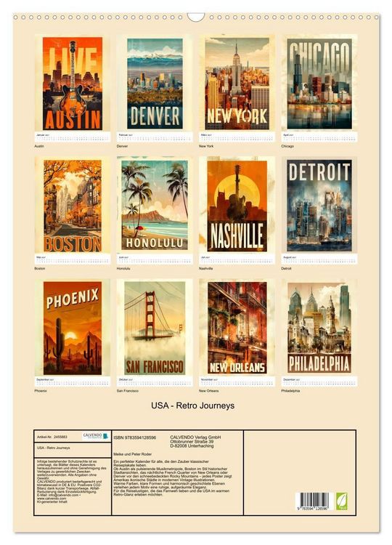Select the San Francisco Golden Gate poster
This screenshot has width=392, height=545.
[x=155, y=328]
